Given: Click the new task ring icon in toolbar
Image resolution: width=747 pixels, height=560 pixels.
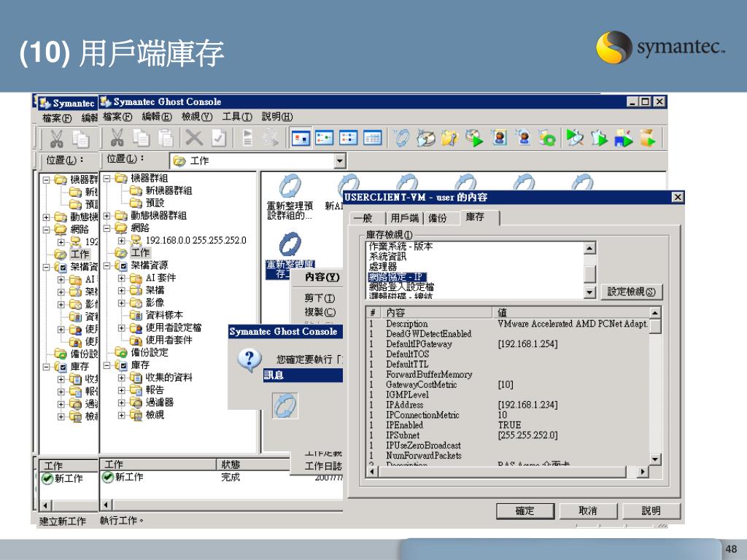Looking at the screenshot, I should (402, 138).
